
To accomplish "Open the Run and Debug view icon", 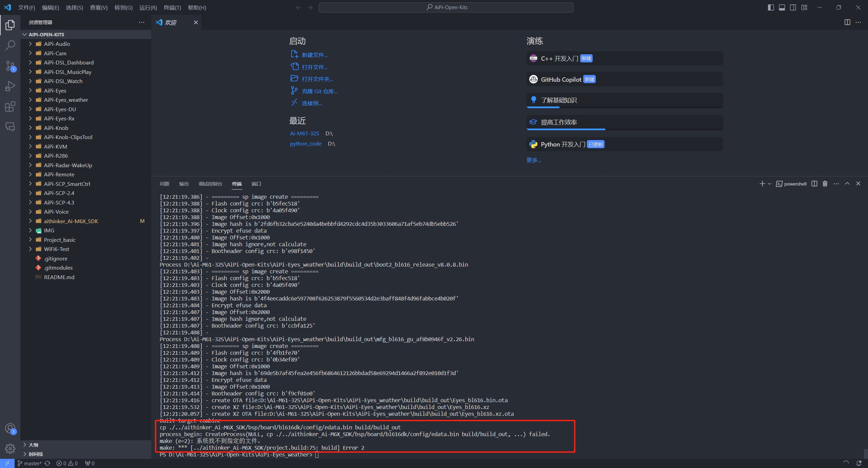I will click(10, 86).
